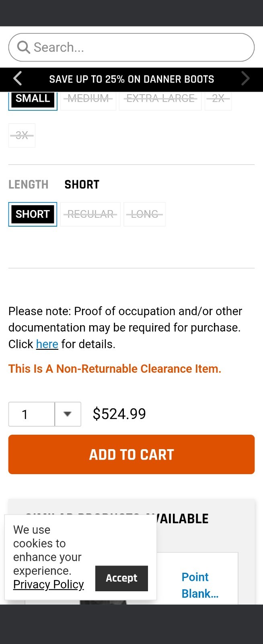Show next promo banner with right arrow

pos(245,78)
